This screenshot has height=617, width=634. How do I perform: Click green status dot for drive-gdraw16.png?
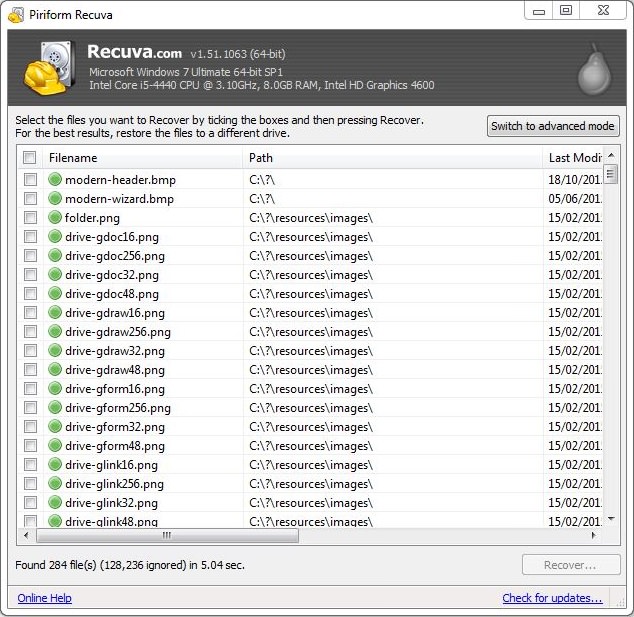(x=55, y=312)
